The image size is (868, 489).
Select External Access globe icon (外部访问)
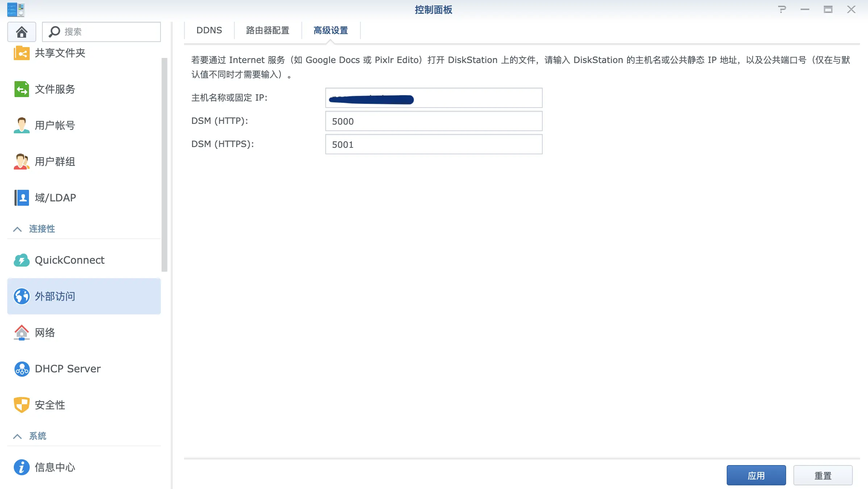point(22,296)
